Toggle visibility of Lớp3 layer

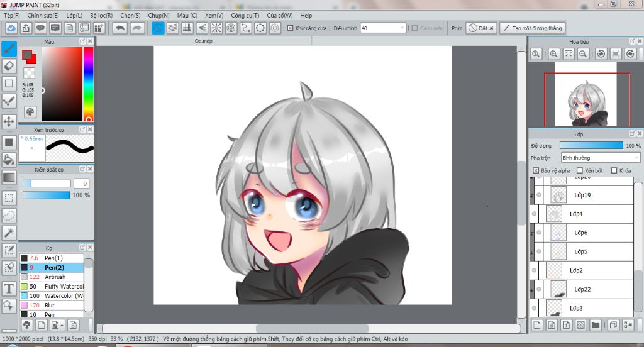tap(534, 308)
